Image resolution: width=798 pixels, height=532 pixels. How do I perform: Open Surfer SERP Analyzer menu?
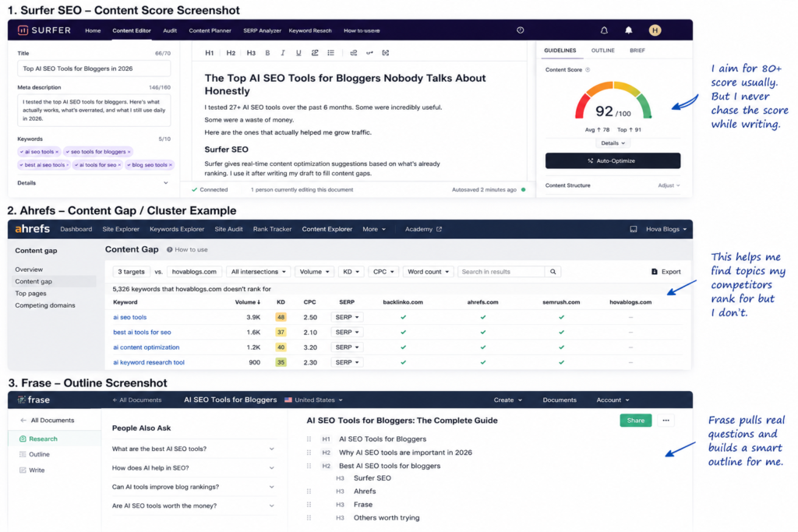(x=262, y=30)
